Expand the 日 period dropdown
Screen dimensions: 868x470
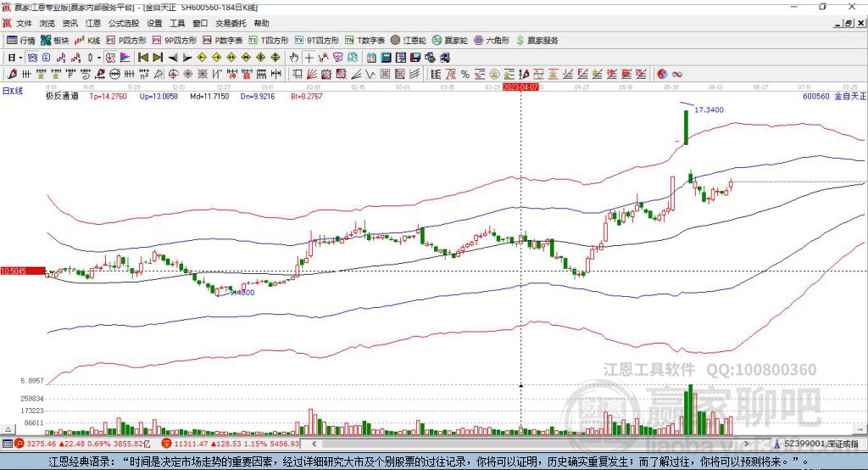[x=20, y=58]
